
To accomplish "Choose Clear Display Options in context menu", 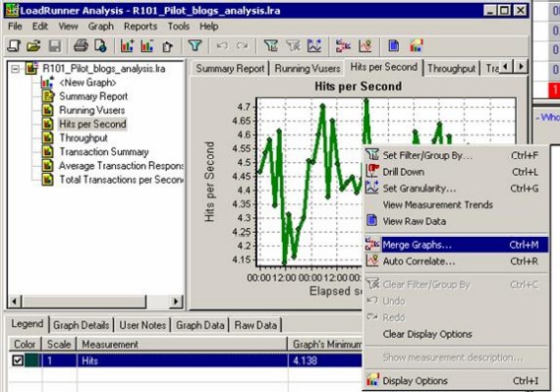I will pos(456,334).
